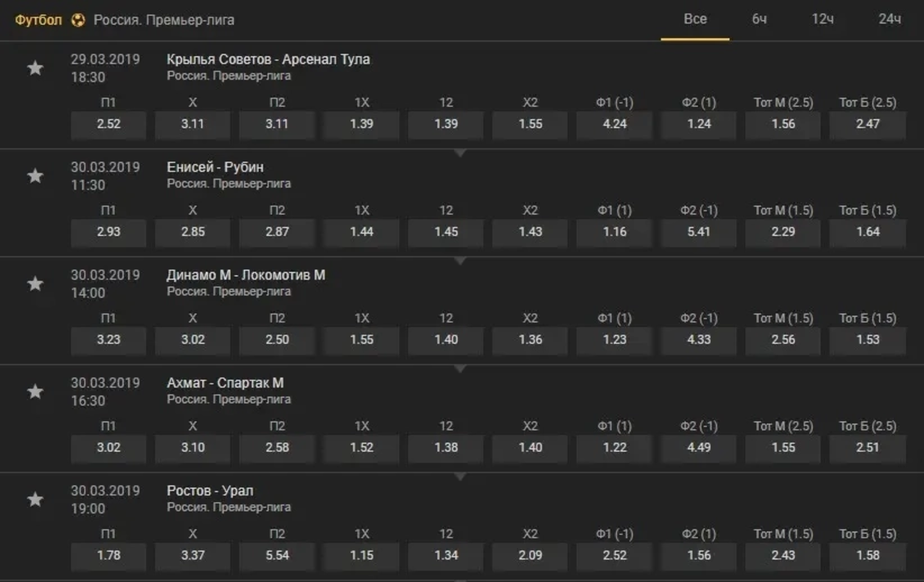Screen dimensions: 924x582
Task: Open the Футбол sport link
Action: [x=38, y=20]
